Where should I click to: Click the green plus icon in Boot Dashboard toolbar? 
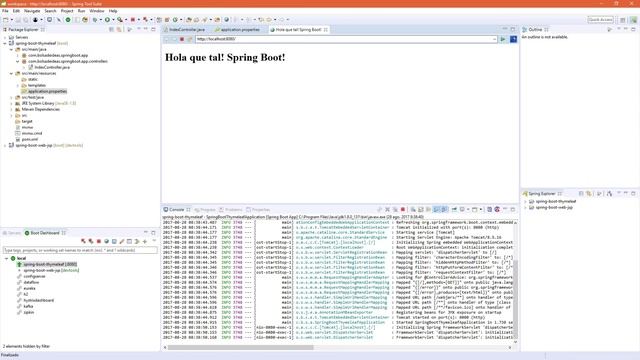pyautogui.click(x=144, y=241)
